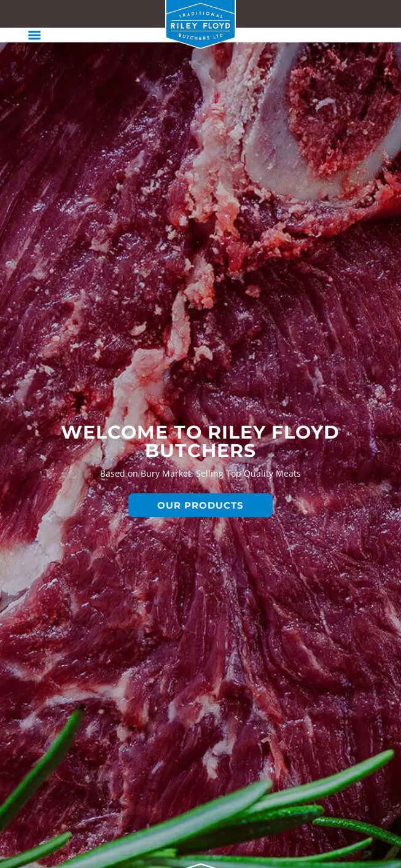Click the Bury Market subtitle text
Screen dimensions: 401x868
tap(200, 473)
